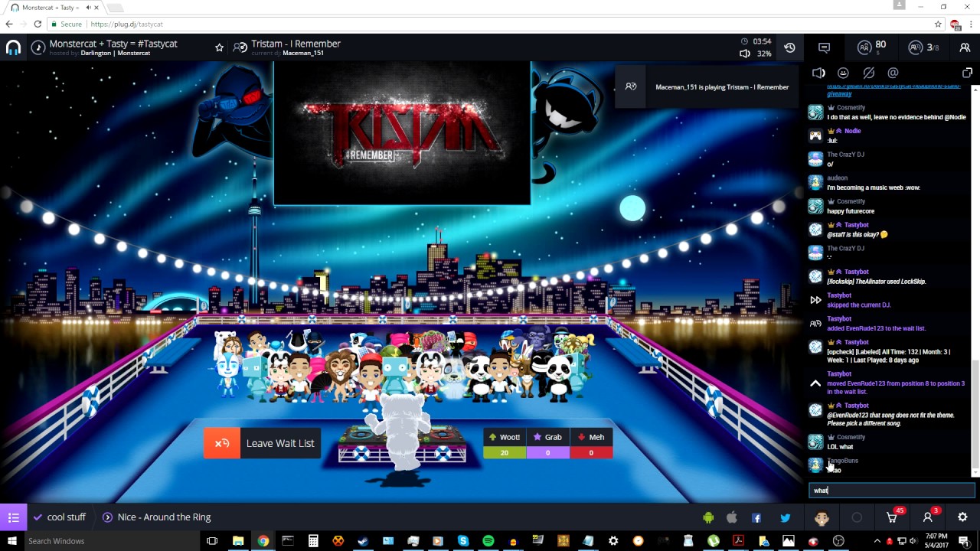980x551 pixels.
Task: Pop out the chat window
Action: (967, 73)
